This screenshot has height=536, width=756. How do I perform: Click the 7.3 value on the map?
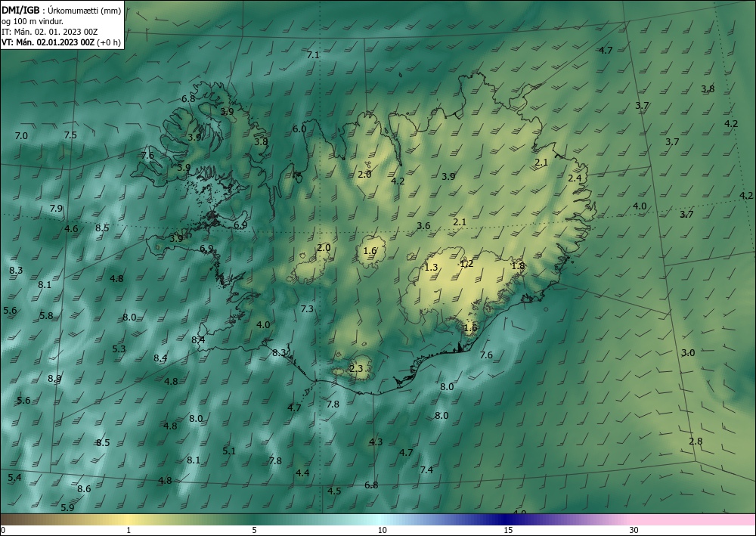(307, 309)
